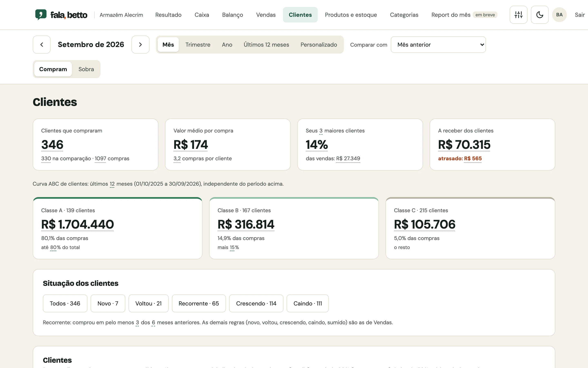Open the Resultado menu item
Viewport: 588px width, 368px height.
pos(168,15)
